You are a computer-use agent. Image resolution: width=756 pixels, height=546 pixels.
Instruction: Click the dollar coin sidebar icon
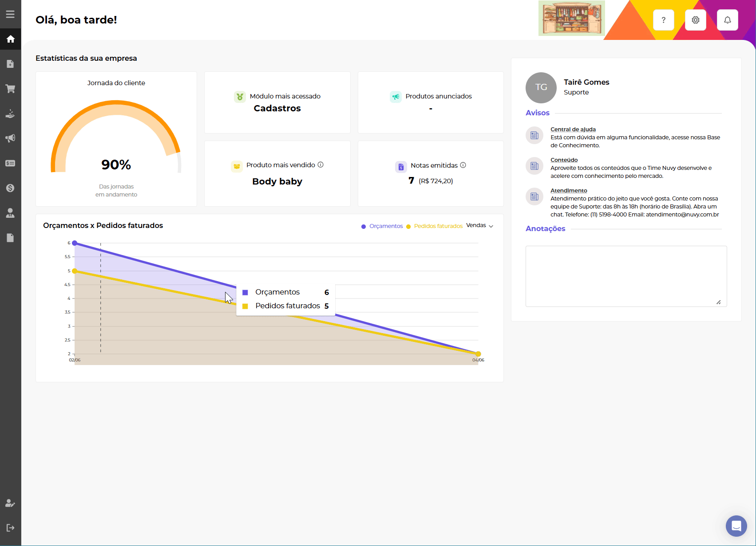click(10, 188)
